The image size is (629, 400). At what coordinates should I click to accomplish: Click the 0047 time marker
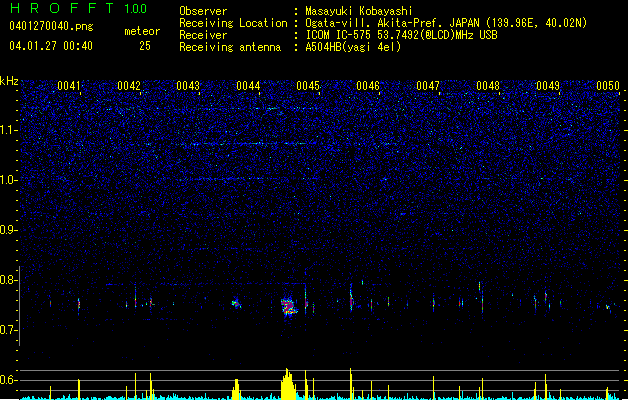coord(428,86)
